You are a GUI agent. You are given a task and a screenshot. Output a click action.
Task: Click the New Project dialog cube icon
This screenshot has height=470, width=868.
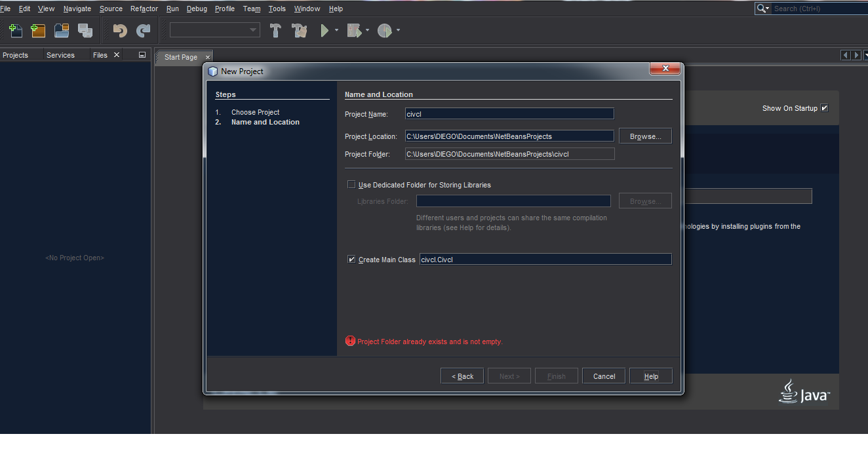click(x=212, y=71)
